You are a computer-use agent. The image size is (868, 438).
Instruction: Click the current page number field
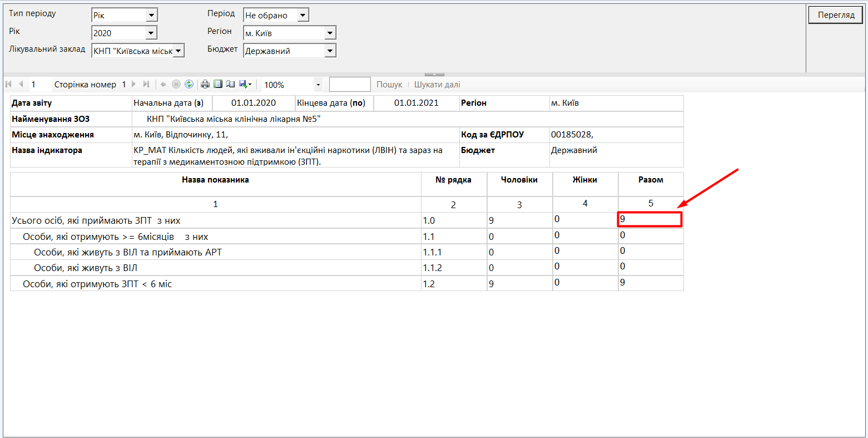[x=39, y=85]
